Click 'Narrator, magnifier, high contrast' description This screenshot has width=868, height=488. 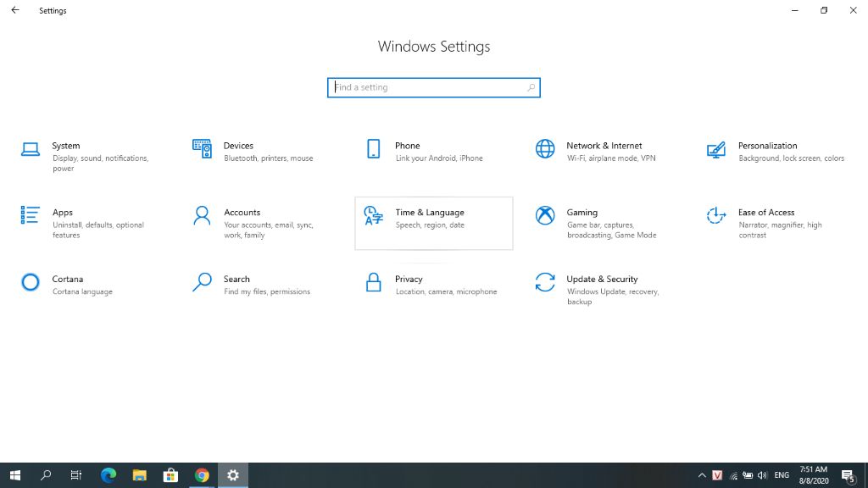coord(780,230)
